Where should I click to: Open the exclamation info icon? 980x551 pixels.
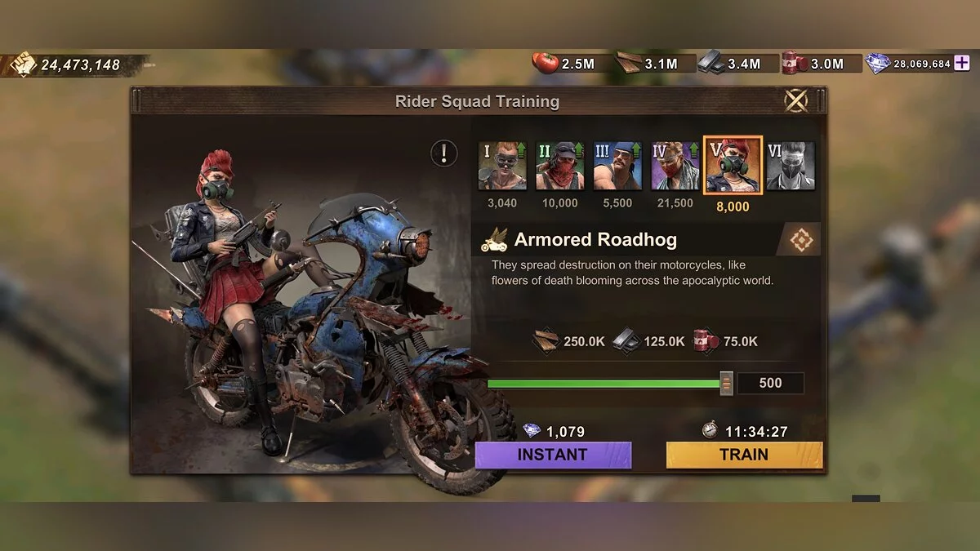coord(444,153)
